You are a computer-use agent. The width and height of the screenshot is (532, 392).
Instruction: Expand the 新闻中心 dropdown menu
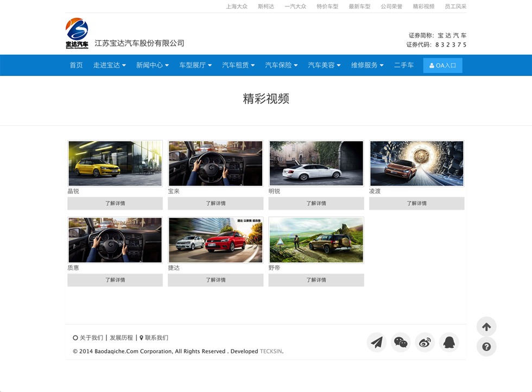(x=153, y=65)
